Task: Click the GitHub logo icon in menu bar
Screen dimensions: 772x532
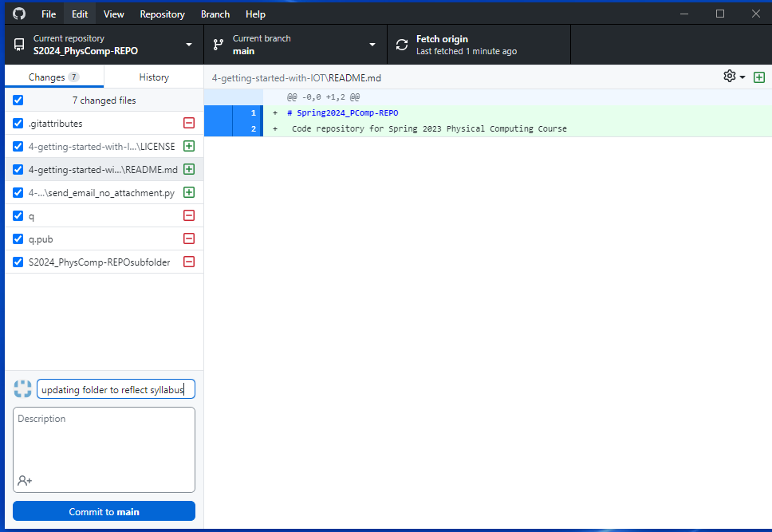Action: tap(19, 14)
